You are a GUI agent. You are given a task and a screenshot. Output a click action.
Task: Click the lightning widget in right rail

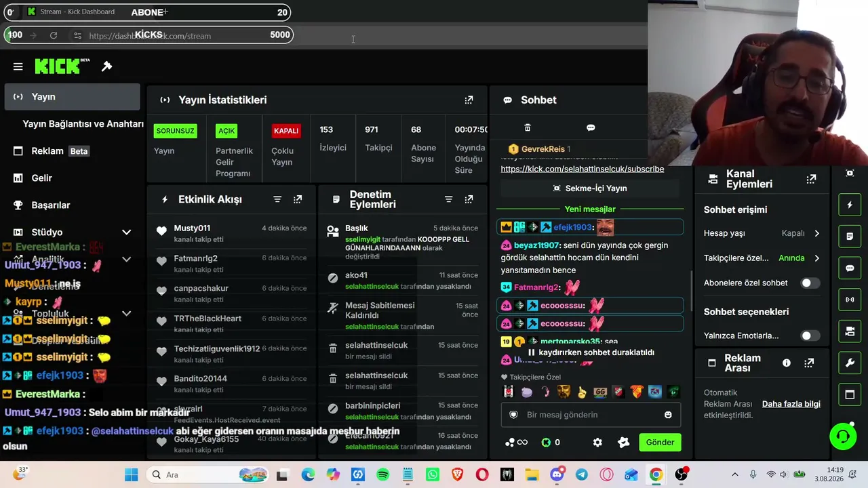click(x=850, y=205)
